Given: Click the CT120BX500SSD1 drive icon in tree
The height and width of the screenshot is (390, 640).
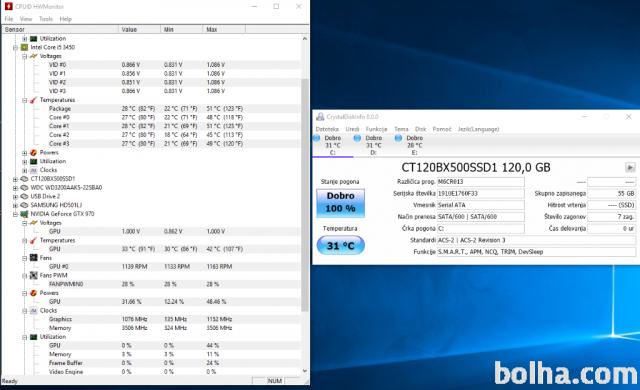Looking at the screenshot, I should [x=24, y=179].
